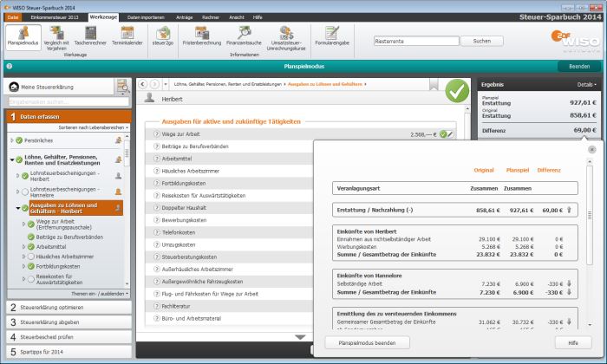This screenshot has height=364, width=607.
Task: Go back with the left navigation arrow
Action: [x=142, y=84]
